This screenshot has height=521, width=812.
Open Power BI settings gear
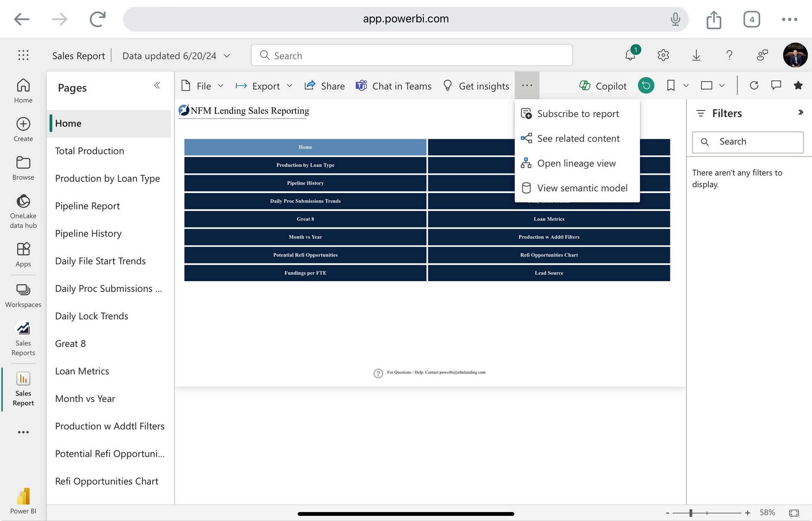[x=663, y=55]
